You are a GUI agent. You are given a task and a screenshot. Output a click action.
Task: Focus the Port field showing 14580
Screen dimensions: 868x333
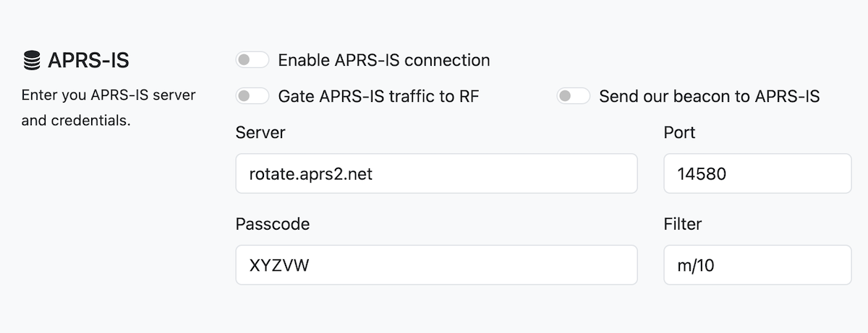coord(757,173)
